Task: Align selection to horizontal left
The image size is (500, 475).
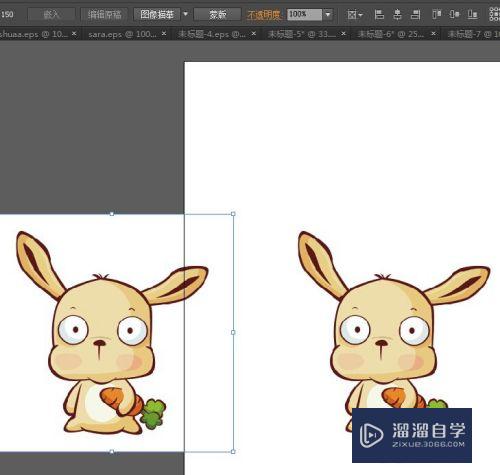Action: coord(379,15)
